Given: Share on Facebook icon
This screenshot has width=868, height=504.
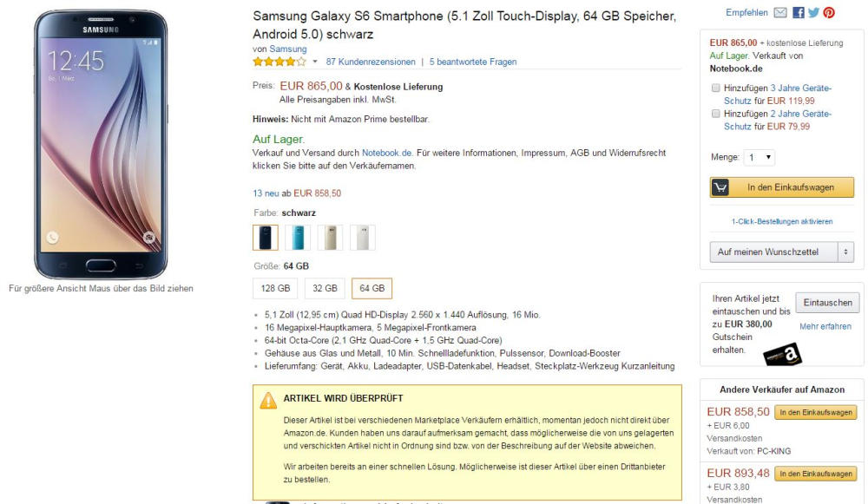Looking at the screenshot, I should [x=799, y=13].
